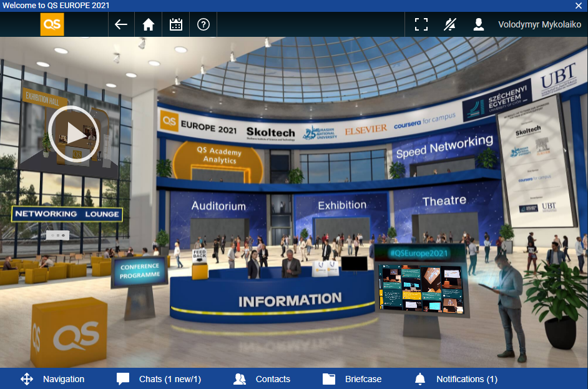This screenshot has width=588, height=389.
Task: Click the Eurasian National University logo
Action: 320,133
